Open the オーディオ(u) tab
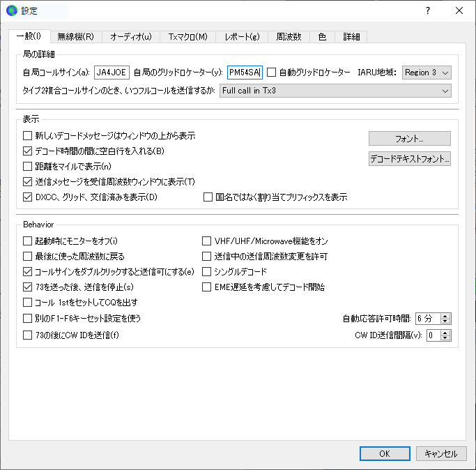This screenshot has height=470, width=476. pyautogui.click(x=131, y=37)
